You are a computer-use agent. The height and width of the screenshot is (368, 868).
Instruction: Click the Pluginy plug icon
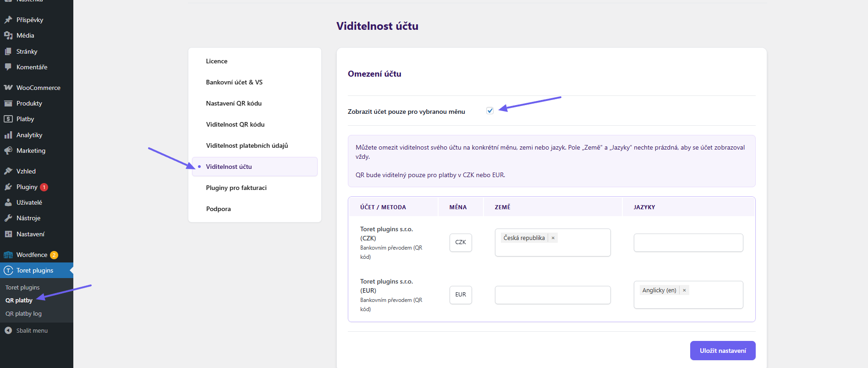tap(8, 187)
